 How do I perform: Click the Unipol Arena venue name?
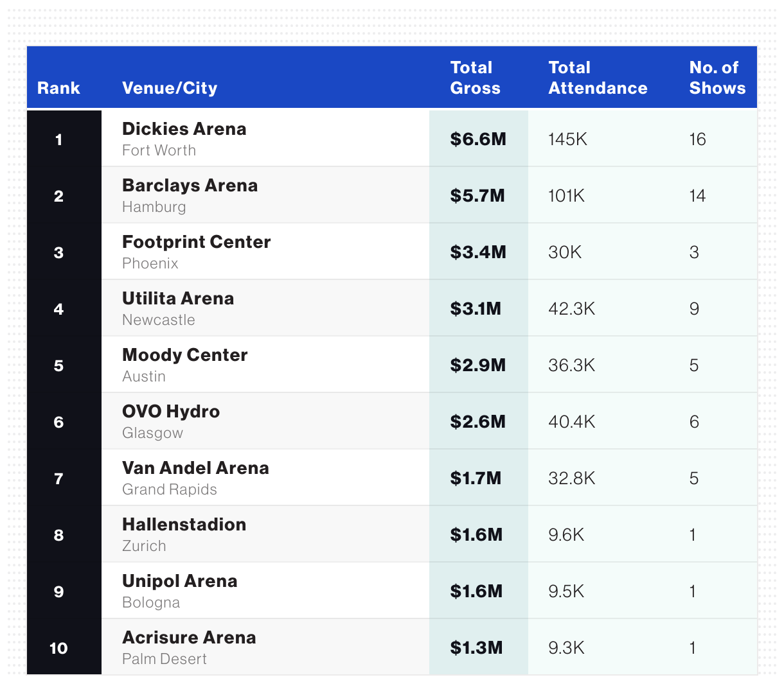179,581
